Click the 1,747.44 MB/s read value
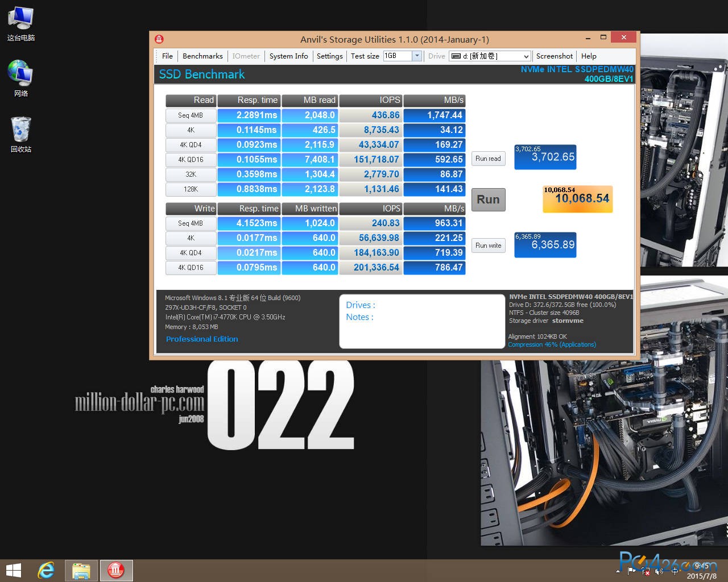This screenshot has height=582, width=728. tap(435, 115)
